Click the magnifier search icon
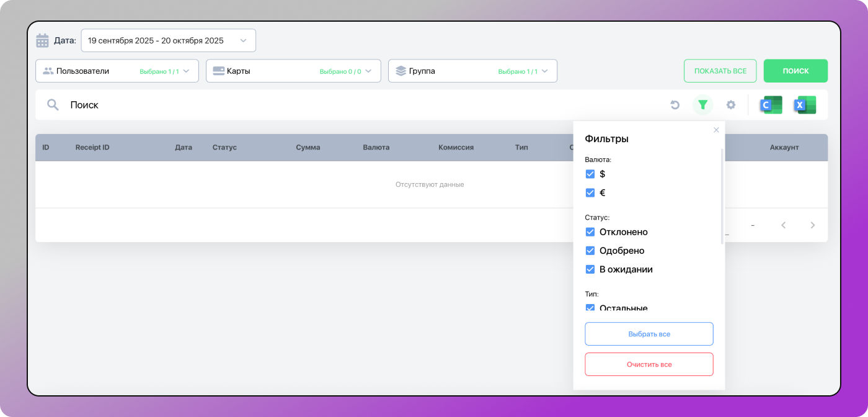Screen dimensions: 868x417 pyautogui.click(x=53, y=105)
